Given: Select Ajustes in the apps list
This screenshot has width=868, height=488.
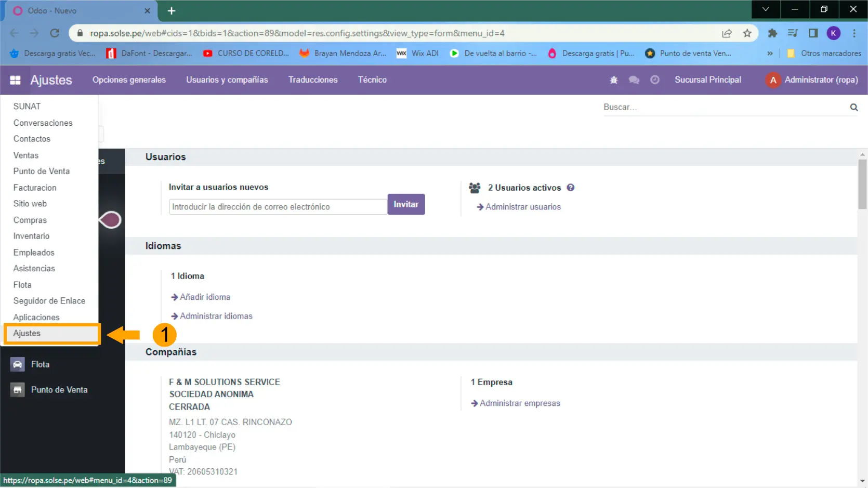Looking at the screenshot, I should 27,334.
